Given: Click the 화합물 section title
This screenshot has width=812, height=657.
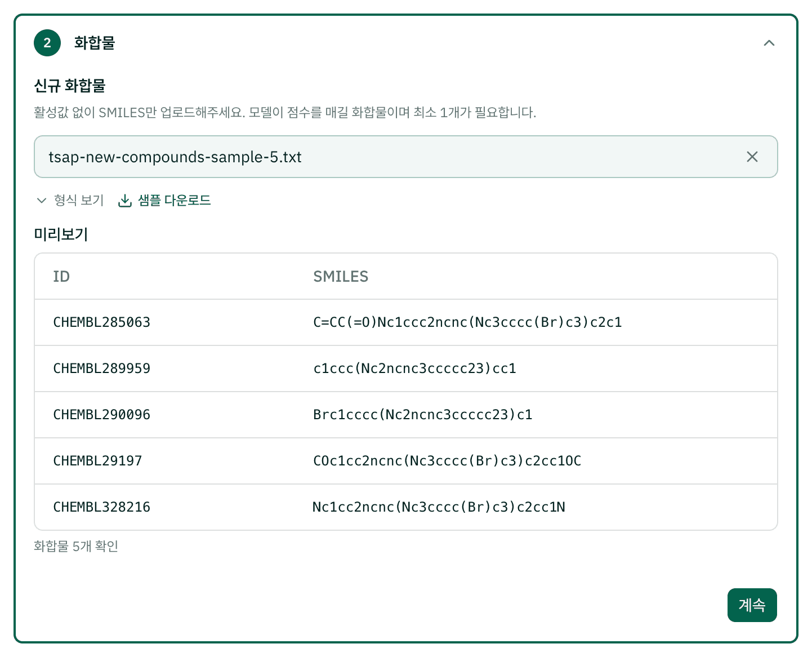Looking at the screenshot, I should [95, 43].
